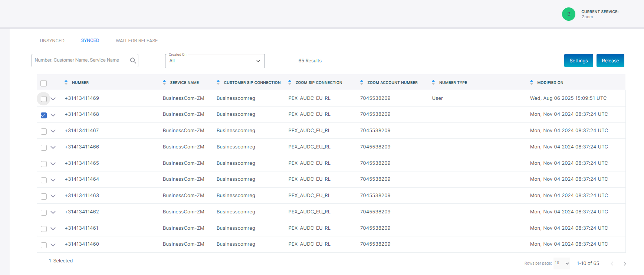Sort by Modified On column
This screenshot has height=275, width=644.
pyautogui.click(x=532, y=82)
